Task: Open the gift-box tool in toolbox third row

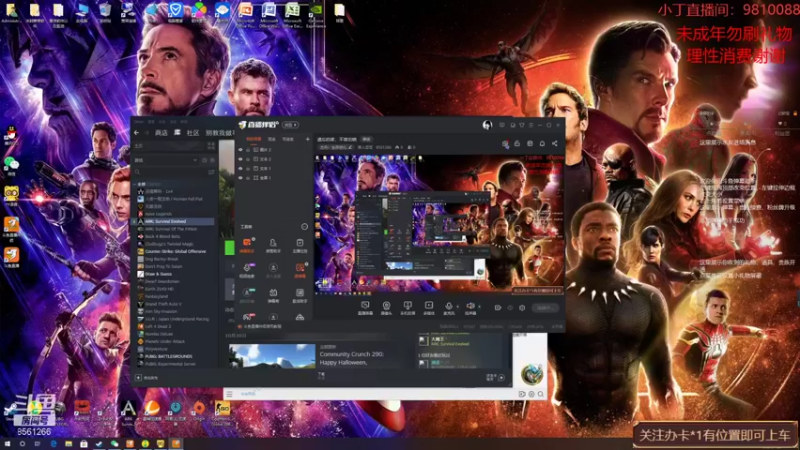Action: 273,294
